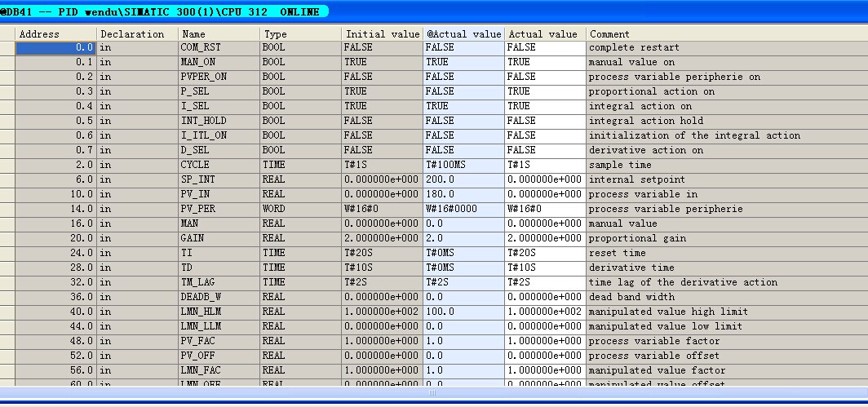Screen dimensions: 868x407
Task: Click the comment 'proportional gain'
Action: [x=637, y=238]
